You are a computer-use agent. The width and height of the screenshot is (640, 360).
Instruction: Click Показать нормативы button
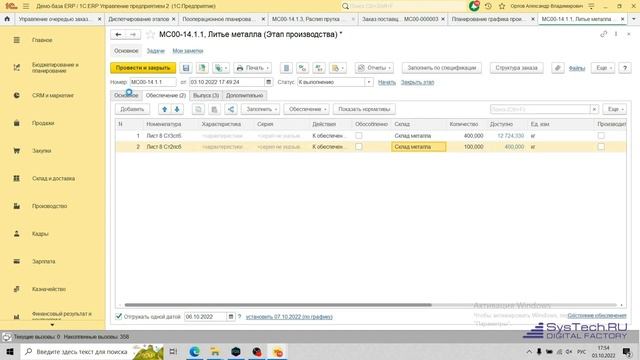pos(364,109)
